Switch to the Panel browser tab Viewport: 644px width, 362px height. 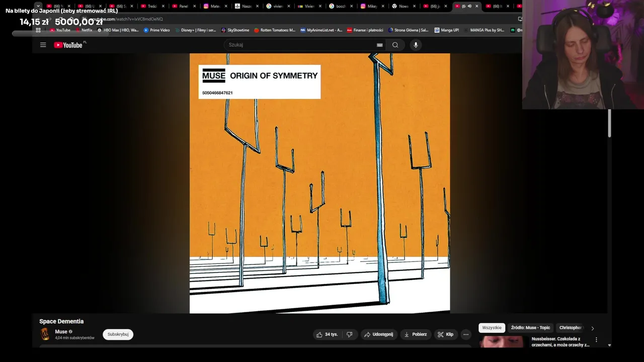pyautogui.click(x=184, y=6)
